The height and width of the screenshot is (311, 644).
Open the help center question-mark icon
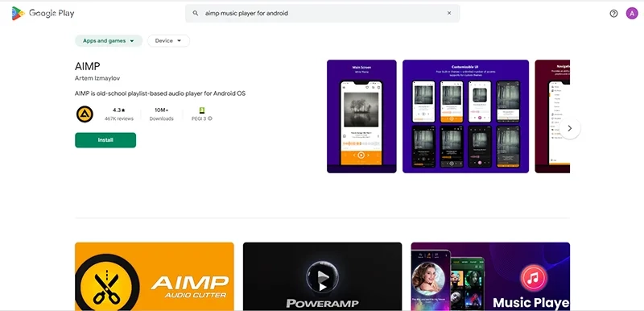coord(613,14)
